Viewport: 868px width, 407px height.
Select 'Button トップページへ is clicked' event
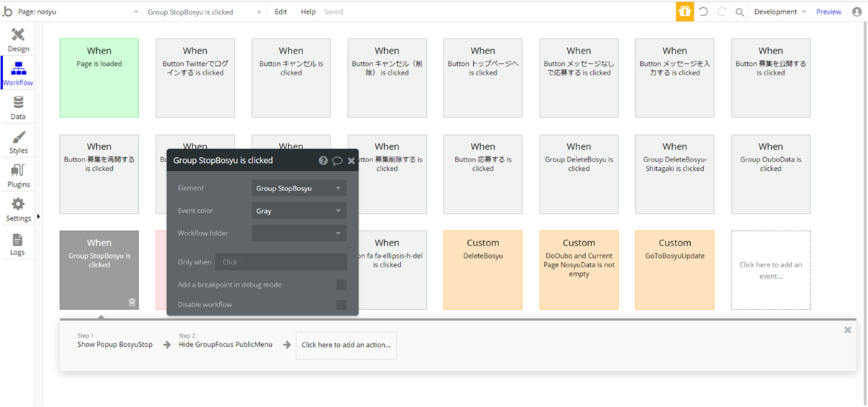pos(482,78)
